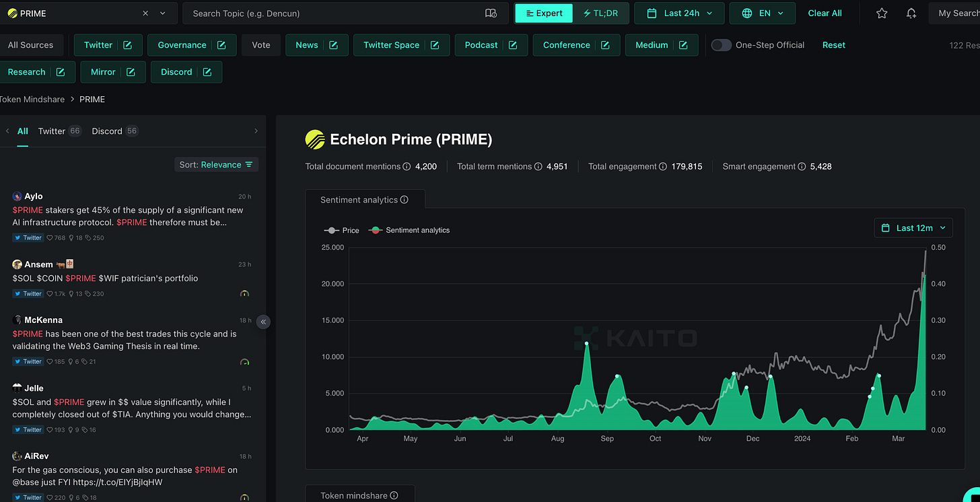Select the Sentiment analytics tab

(360, 199)
